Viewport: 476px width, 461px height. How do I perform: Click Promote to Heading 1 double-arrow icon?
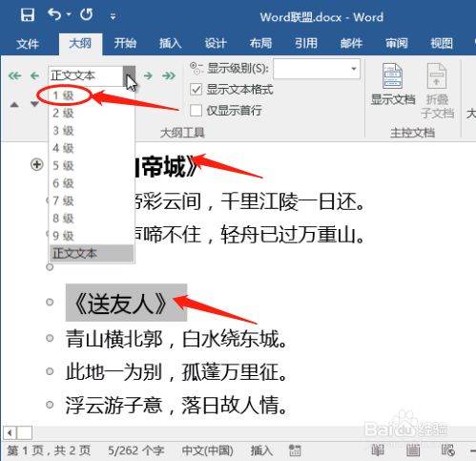pyautogui.click(x=14, y=75)
